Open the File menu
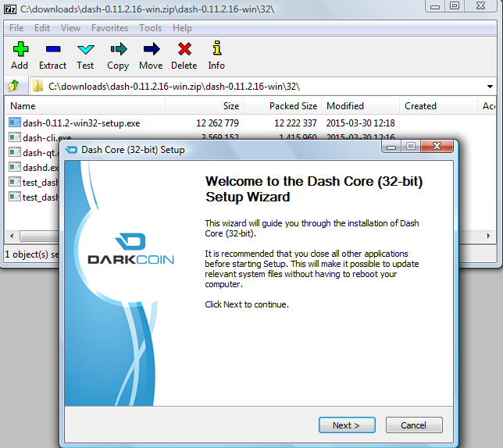The height and width of the screenshot is (448, 503). click(x=16, y=28)
